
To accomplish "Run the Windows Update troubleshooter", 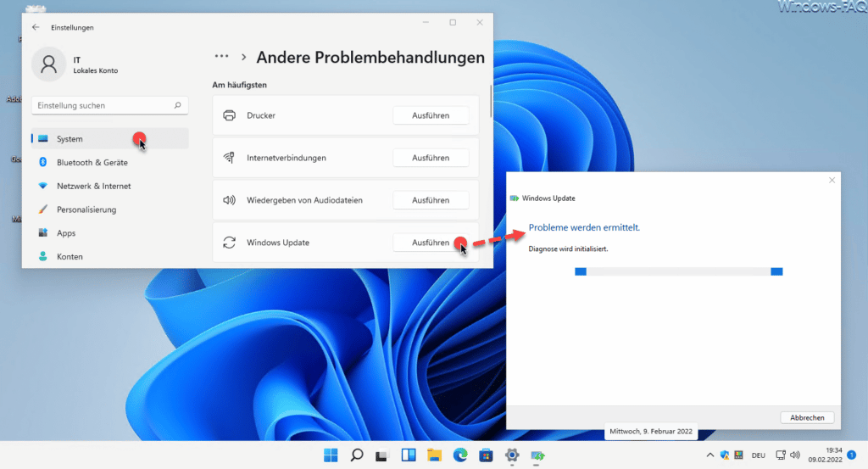I will tap(431, 243).
